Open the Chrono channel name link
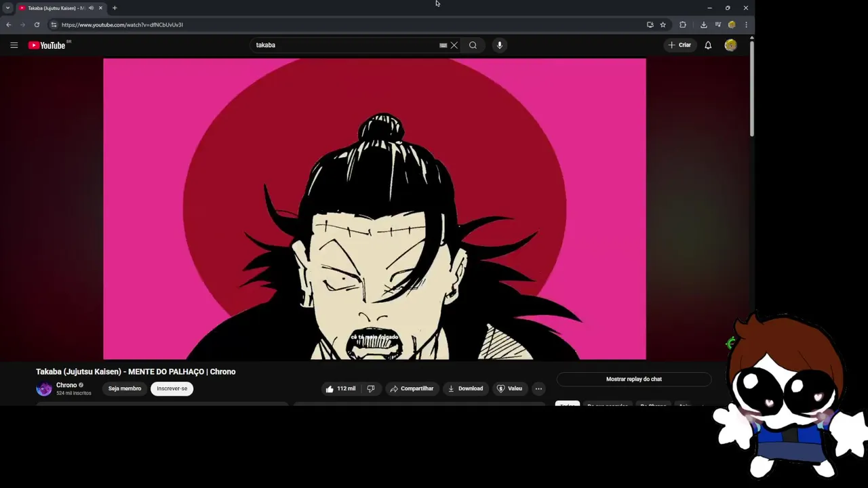868x488 pixels. (66, 385)
